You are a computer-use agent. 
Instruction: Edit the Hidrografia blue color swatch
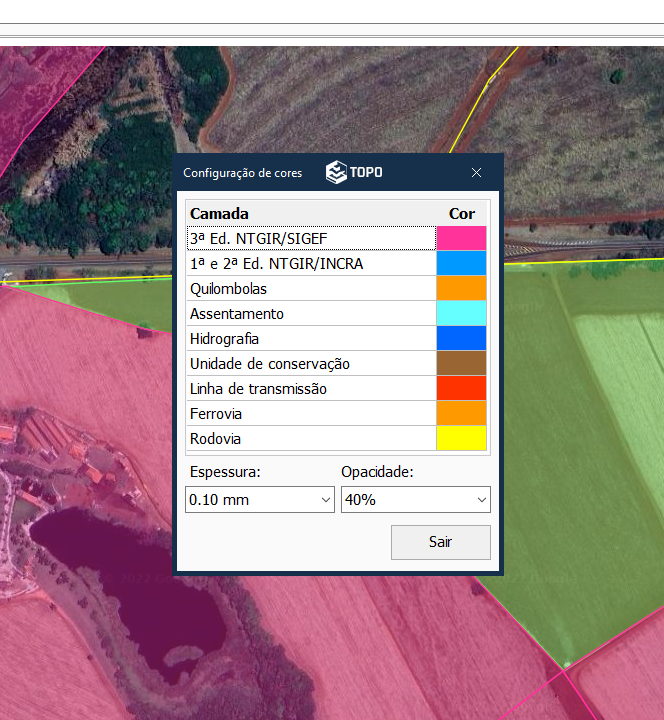461,338
